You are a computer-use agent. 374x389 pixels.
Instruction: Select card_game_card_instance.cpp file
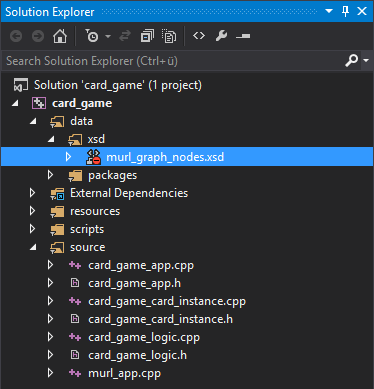[x=167, y=302]
